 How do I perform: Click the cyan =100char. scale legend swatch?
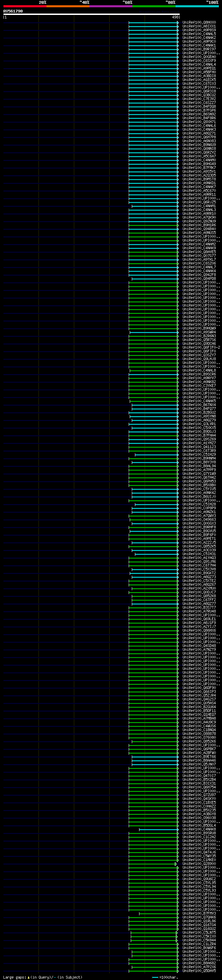point(155,977)
